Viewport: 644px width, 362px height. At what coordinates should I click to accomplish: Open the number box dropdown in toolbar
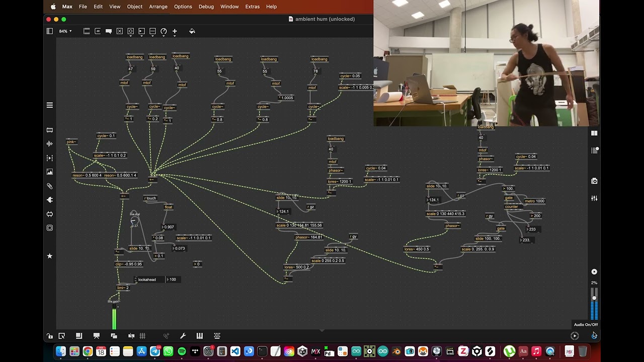(141, 31)
